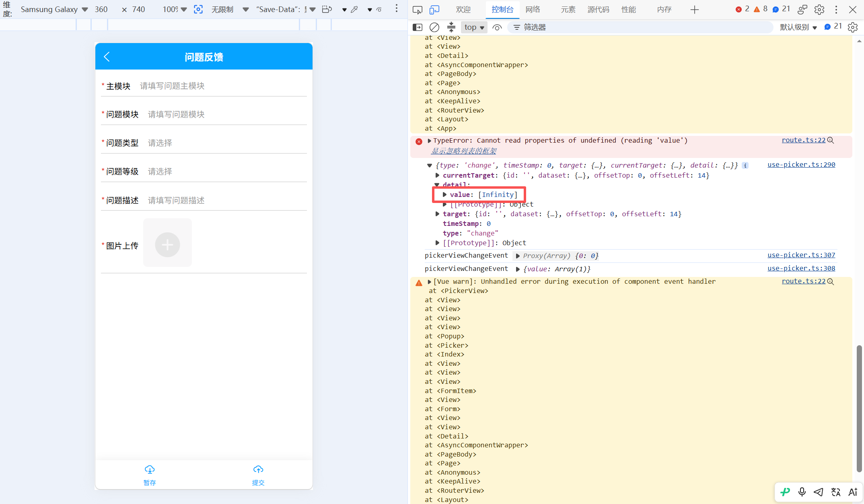Click the image upload plus thumbnail
Image resolution: width=864 pixels, height=504 pixels.
(x=167, y=242)
